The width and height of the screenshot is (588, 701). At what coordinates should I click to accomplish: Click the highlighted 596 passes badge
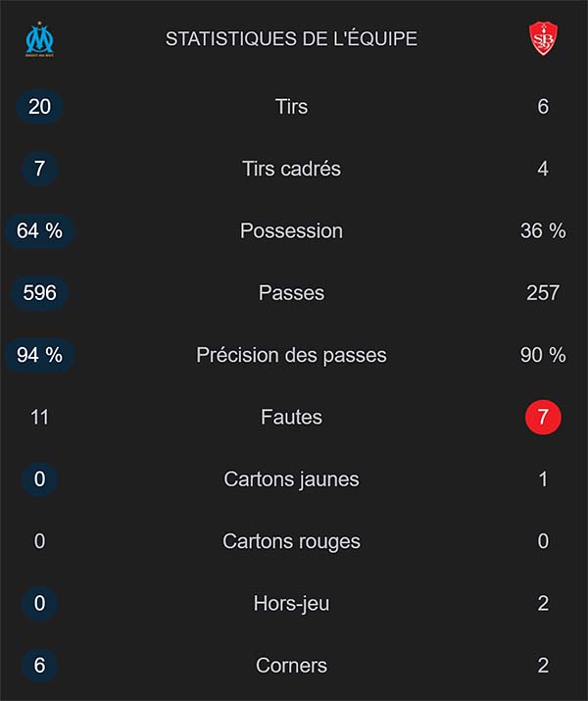pyautogui.click(x=40, y=292)
